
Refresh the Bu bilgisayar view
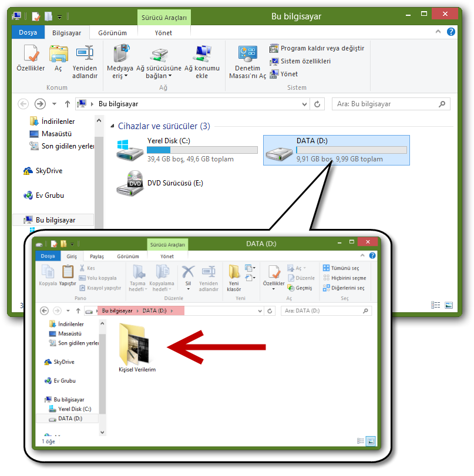(317, 104)
